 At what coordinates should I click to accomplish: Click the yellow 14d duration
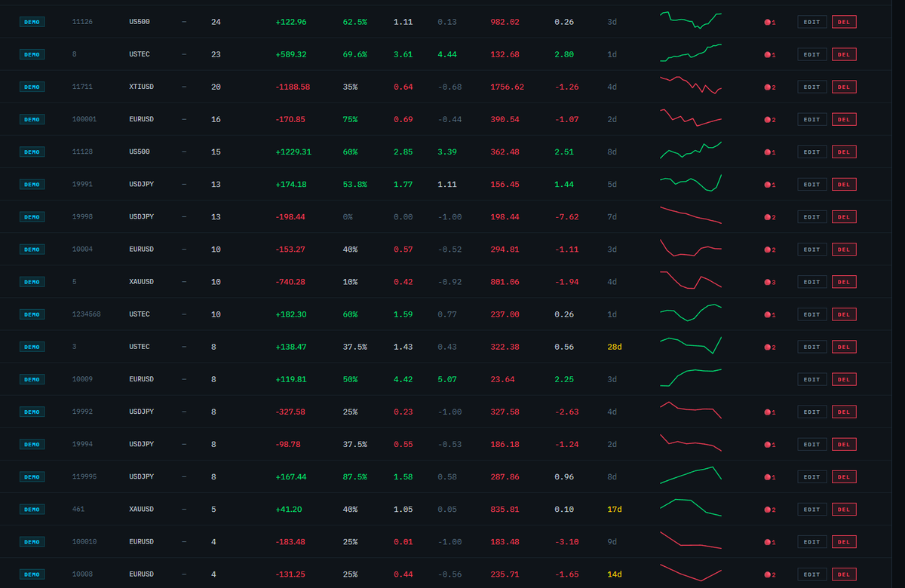point(615,574)
